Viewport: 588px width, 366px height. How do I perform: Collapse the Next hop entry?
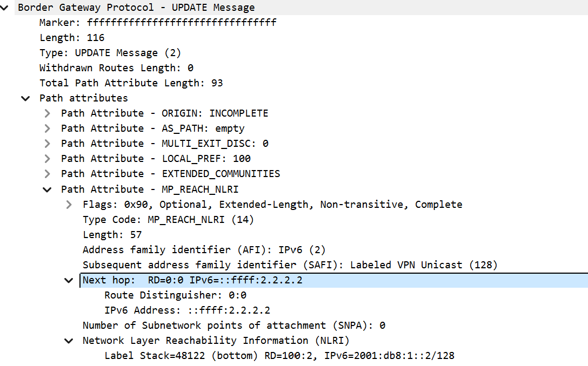point(69,280)
